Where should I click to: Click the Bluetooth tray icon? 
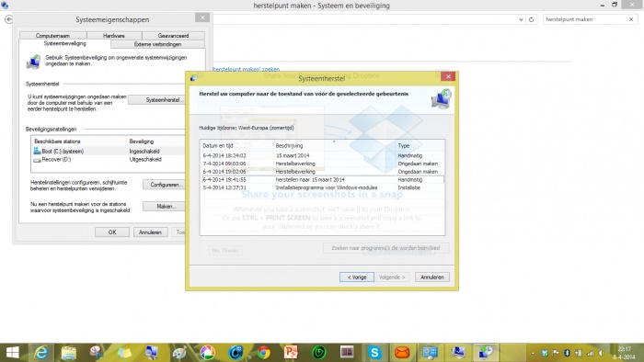567,353
